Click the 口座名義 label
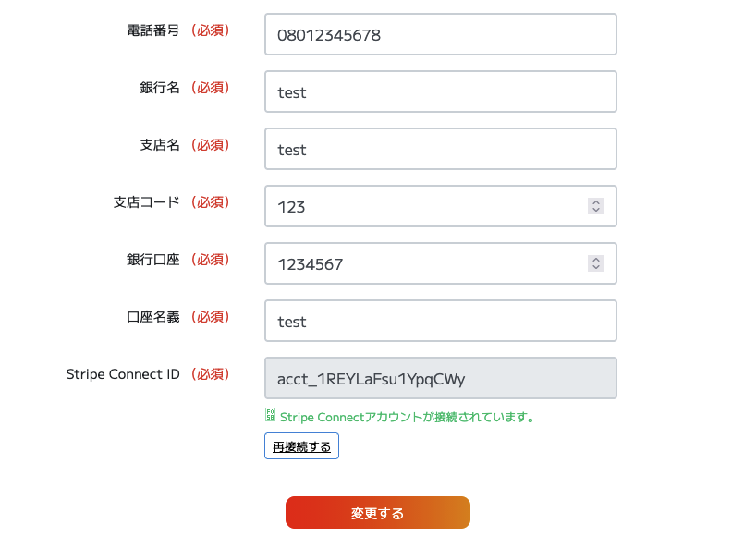The width and height of the screenshot is (756, 548). tap(152, 317)
